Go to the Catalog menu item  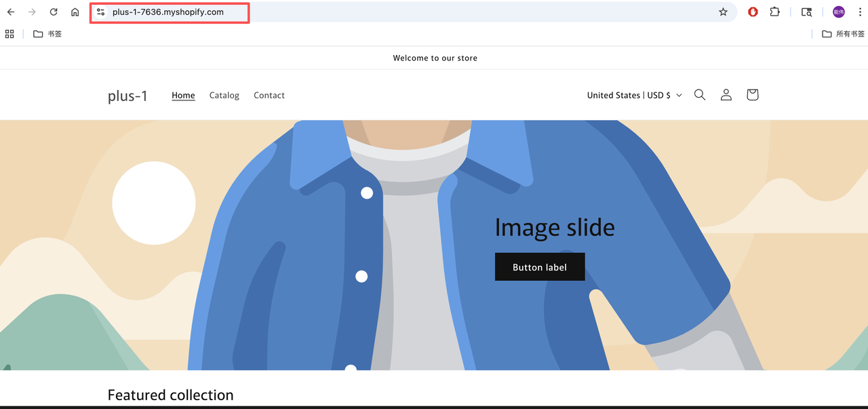[224, 96]
